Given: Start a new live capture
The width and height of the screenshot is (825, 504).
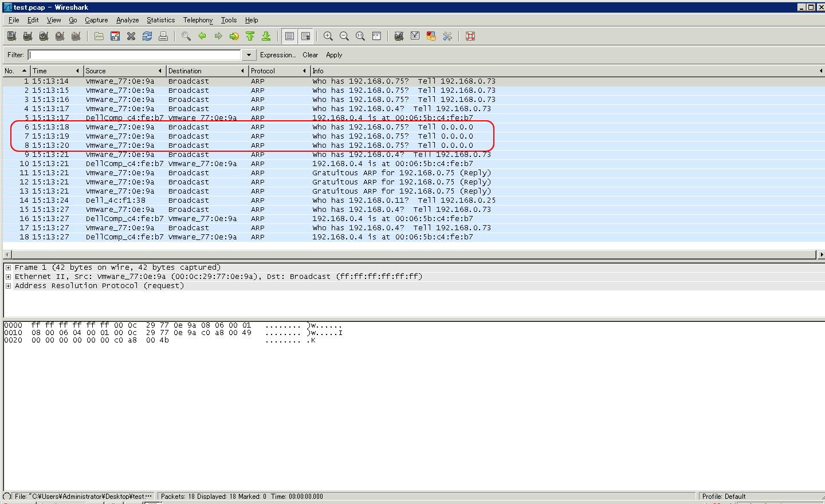Looking at the screenshot, I should tap(44, 36).
